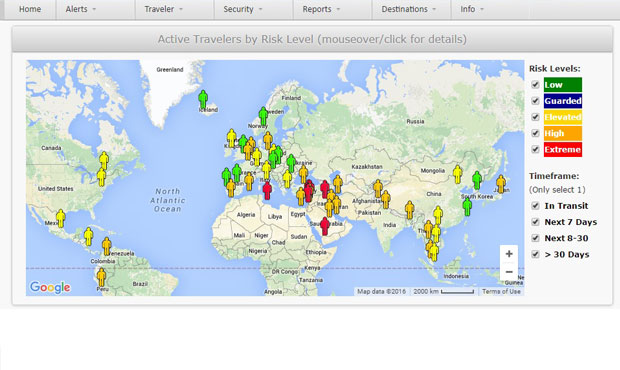Click the yellow traveler marker in Central America

point(89,236)
